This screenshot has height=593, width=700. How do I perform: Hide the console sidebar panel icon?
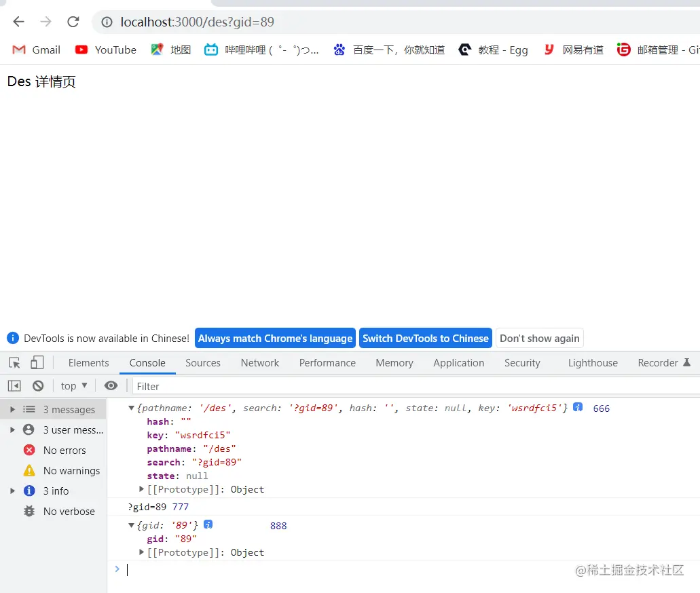(x=14, y=385)
